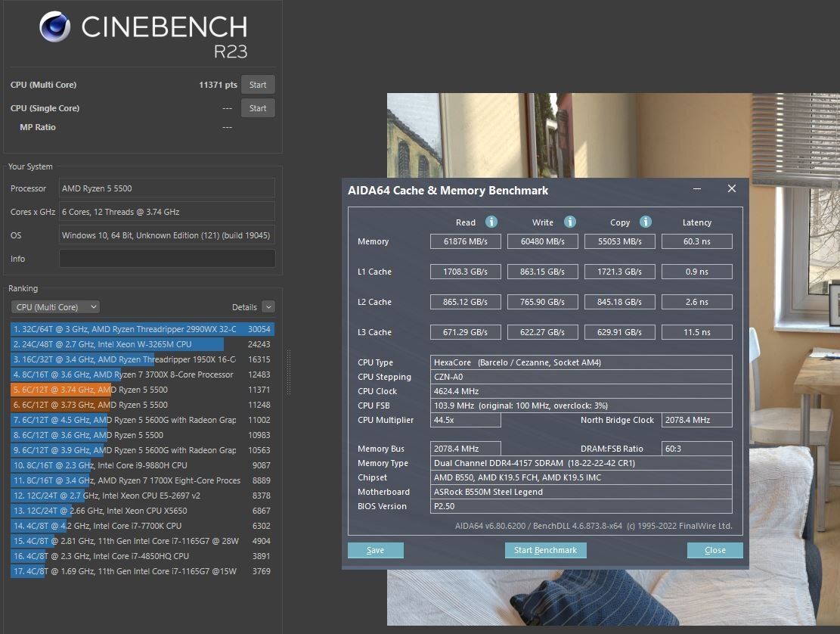Start the CPU (Multi Core) test
Viewport: 840px width, 634px height.
click(x=258, y=85)
